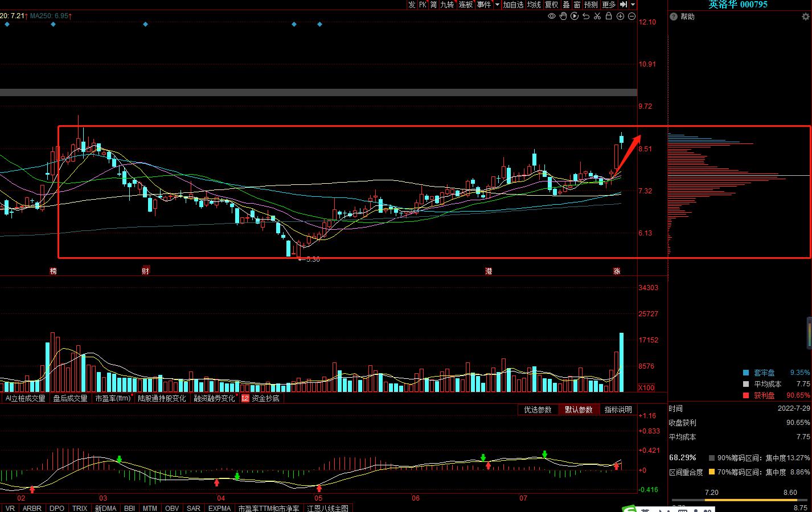Click the 涨 event marker on chart
The height and width of the screenshot is (512, 812).
pos(617,271)
